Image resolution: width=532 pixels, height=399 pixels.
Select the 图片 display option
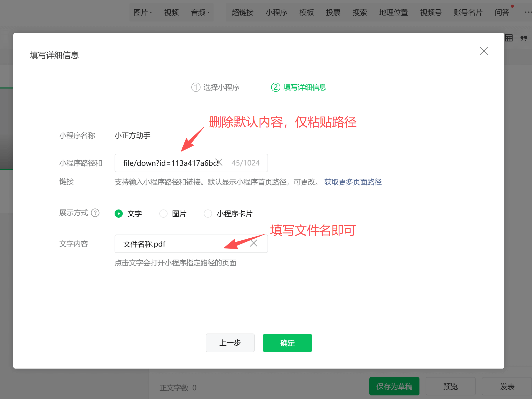pyautogui.click(x=163, y=214)
